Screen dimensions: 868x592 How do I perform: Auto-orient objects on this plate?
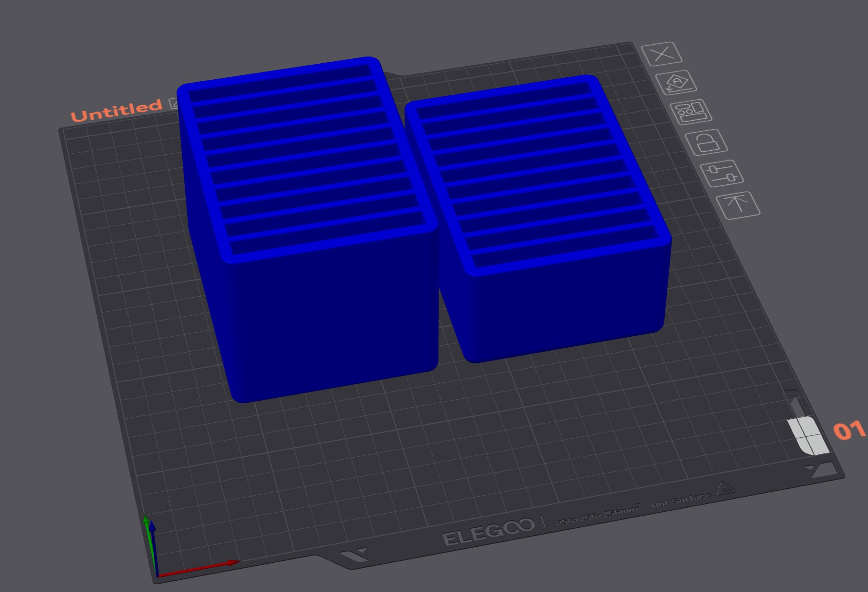pyautogui.click(x=676, y=83)
